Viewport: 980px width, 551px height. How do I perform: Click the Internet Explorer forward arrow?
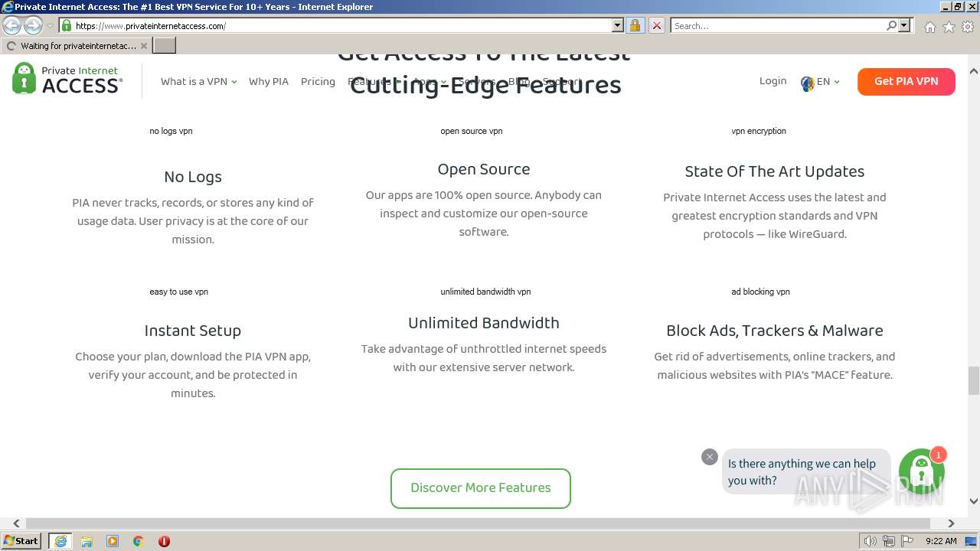pyautogui.click(x=33, y=26)
